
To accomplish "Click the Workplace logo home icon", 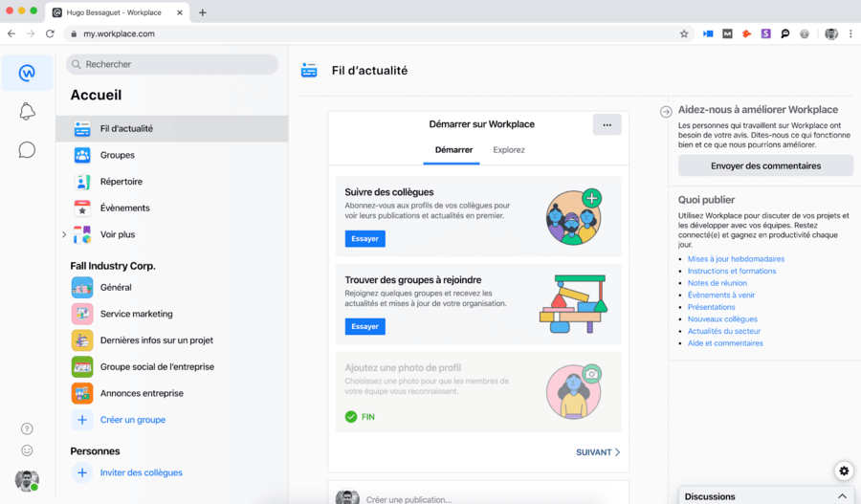I will point(27,74).
